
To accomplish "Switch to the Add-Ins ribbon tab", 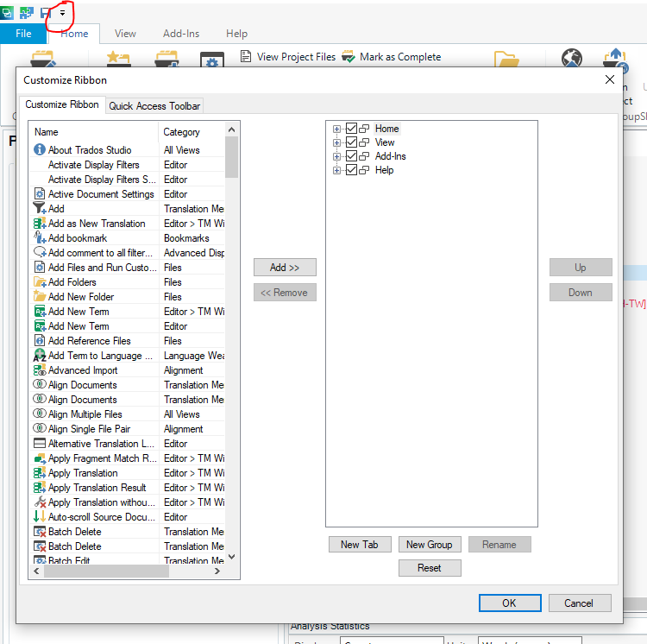I will point(181,34).
